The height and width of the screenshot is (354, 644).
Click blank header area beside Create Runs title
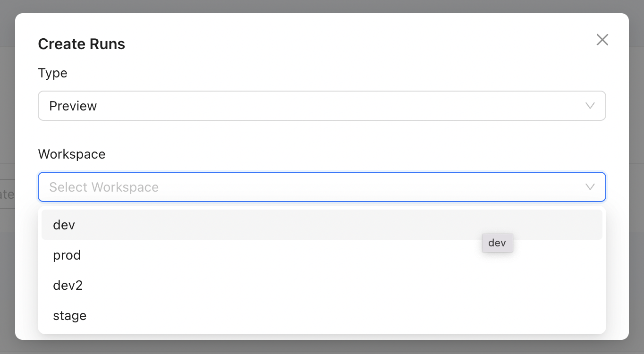pos(330,44)
